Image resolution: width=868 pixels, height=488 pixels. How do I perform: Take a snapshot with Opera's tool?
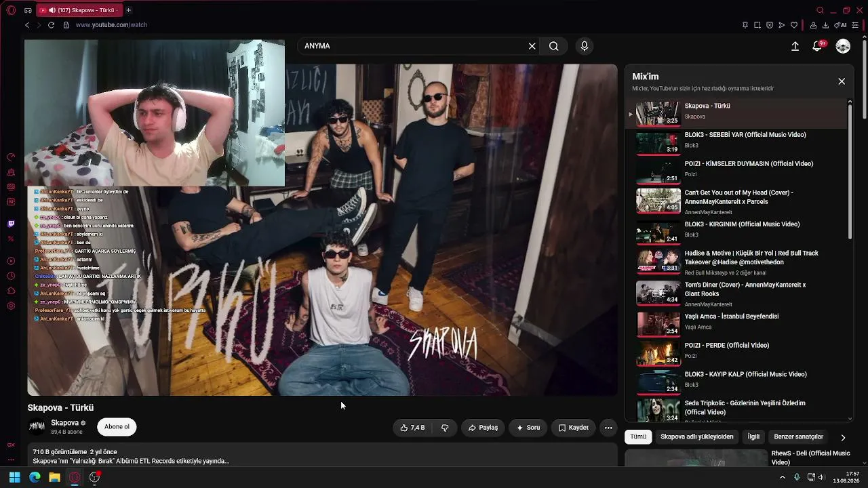(757, 25)
